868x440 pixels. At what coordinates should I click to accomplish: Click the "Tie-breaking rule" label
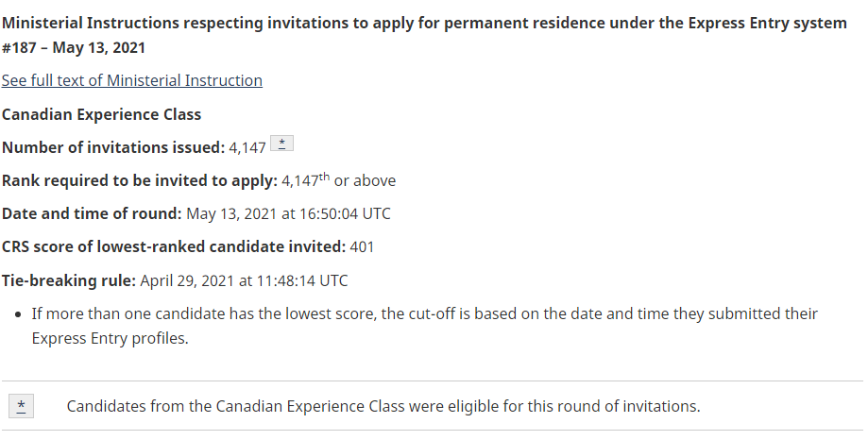(70, 280)
